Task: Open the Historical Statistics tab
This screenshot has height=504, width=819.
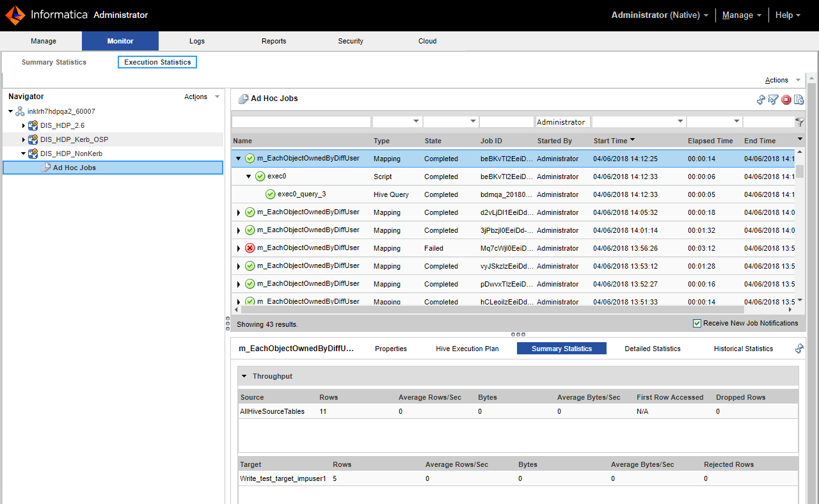Action: (x=743, y=349)
